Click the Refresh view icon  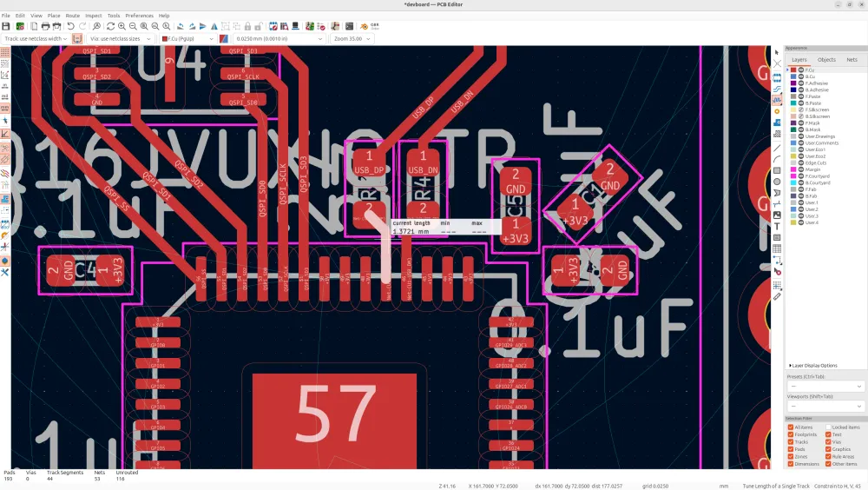pos(110,27)
